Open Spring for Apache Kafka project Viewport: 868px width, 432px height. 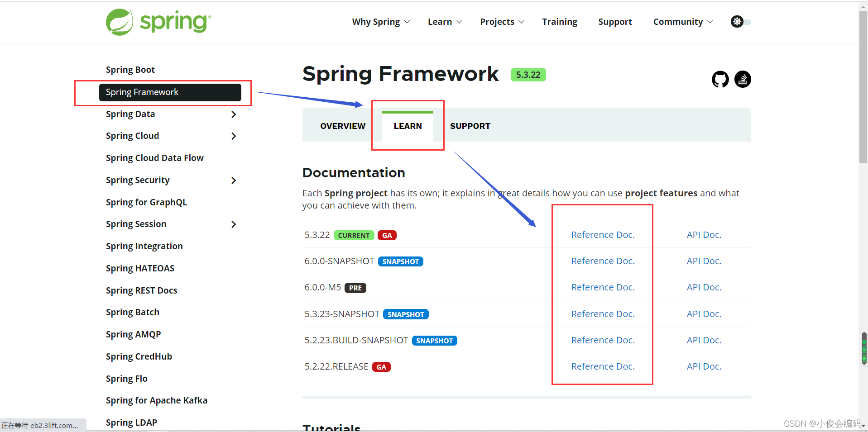(156, 400)
